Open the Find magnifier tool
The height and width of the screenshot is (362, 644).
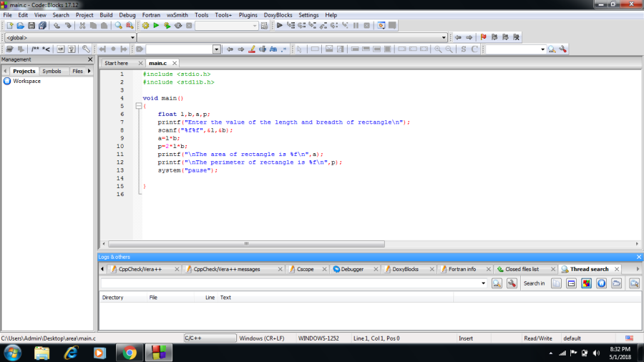(119, 26)
